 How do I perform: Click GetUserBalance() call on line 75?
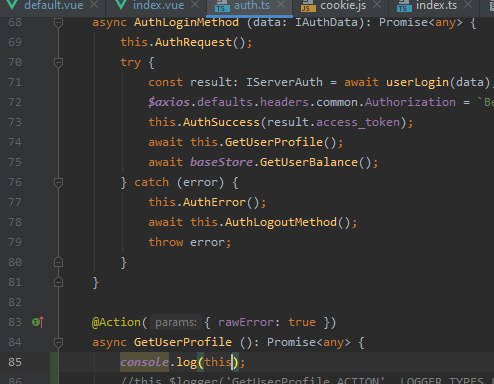click(x=316, y=162)
